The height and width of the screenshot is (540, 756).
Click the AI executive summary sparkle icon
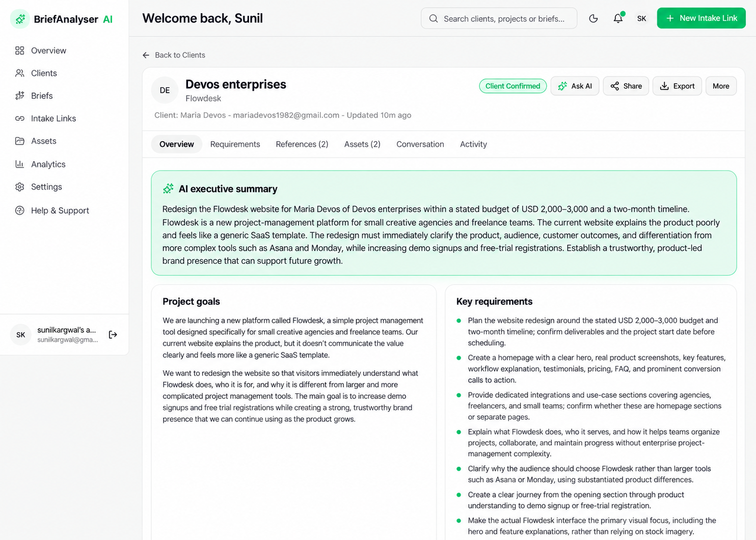pos(168,188)
